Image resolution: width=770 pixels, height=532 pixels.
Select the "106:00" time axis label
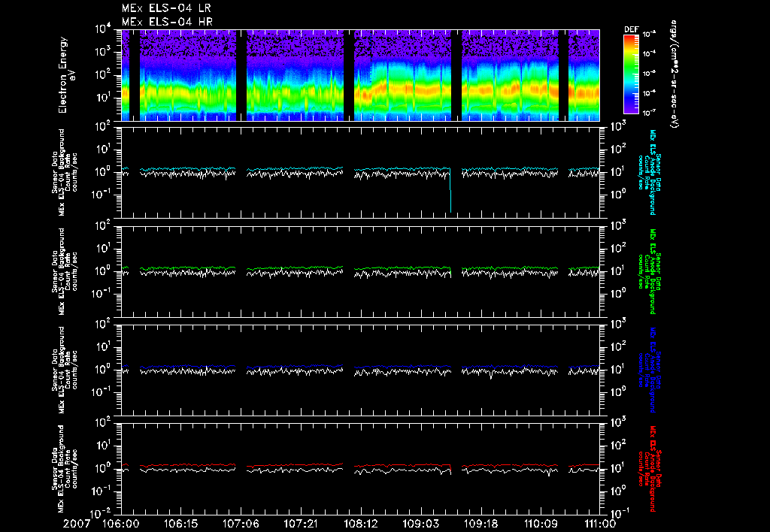(121, 524)
